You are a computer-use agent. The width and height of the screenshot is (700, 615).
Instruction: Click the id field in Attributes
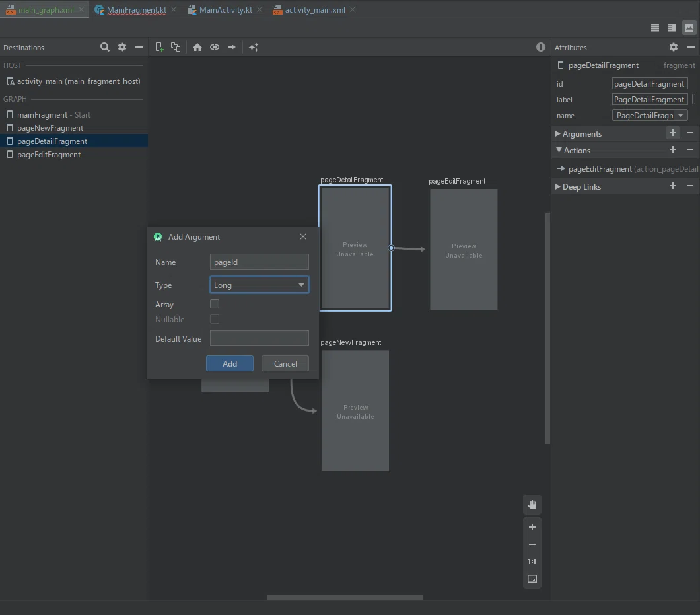tap(650, 83)
